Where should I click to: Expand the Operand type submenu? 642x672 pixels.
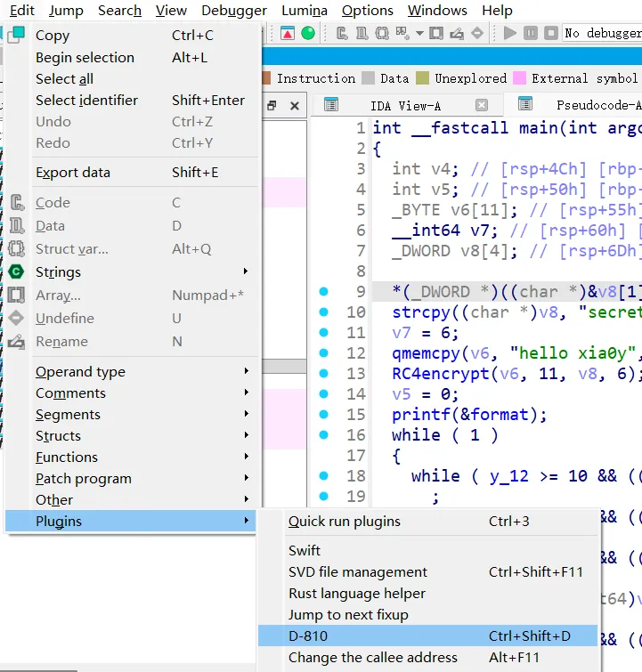click(130, 371)
